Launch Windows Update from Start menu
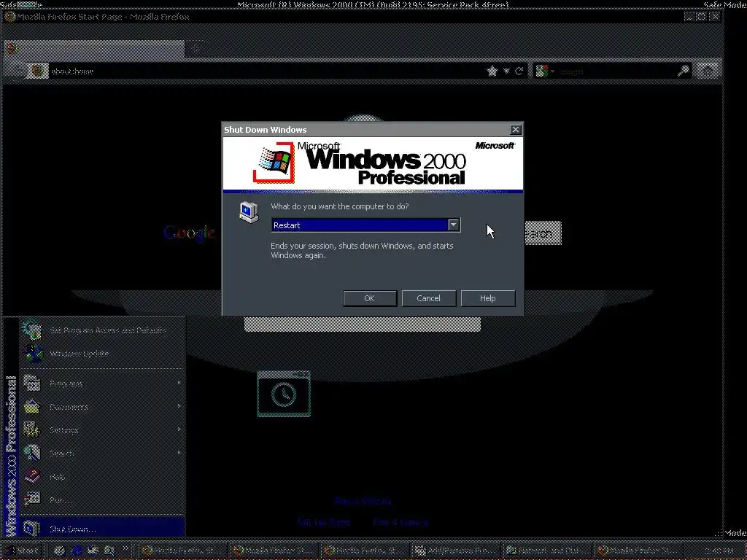The height and width of the screenshot is (560, 747). (102, 354)
